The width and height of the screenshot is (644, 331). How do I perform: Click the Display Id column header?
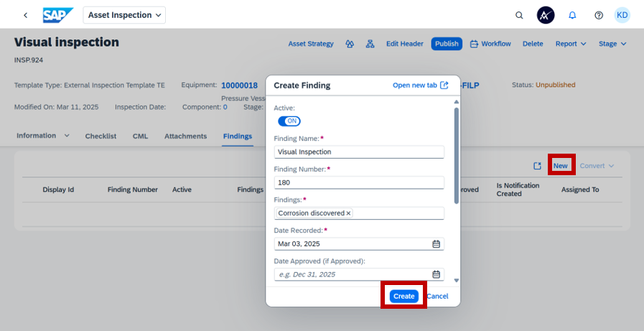tap(58, 190)
